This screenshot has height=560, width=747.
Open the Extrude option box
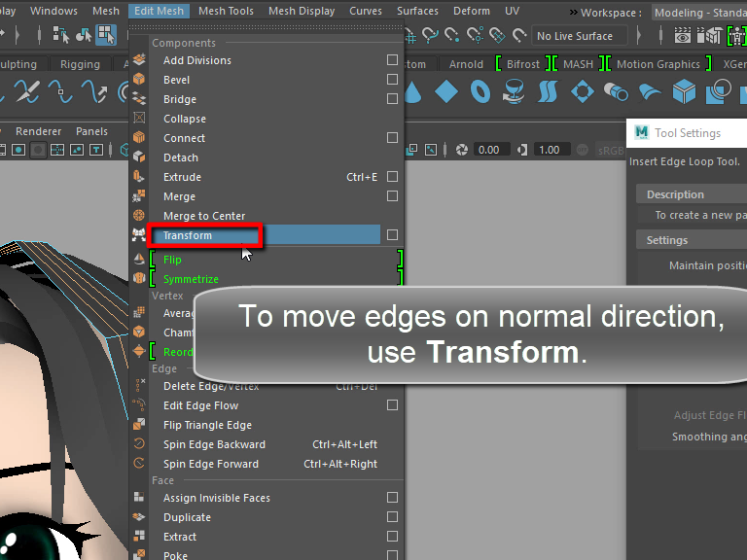coord(392,177)
